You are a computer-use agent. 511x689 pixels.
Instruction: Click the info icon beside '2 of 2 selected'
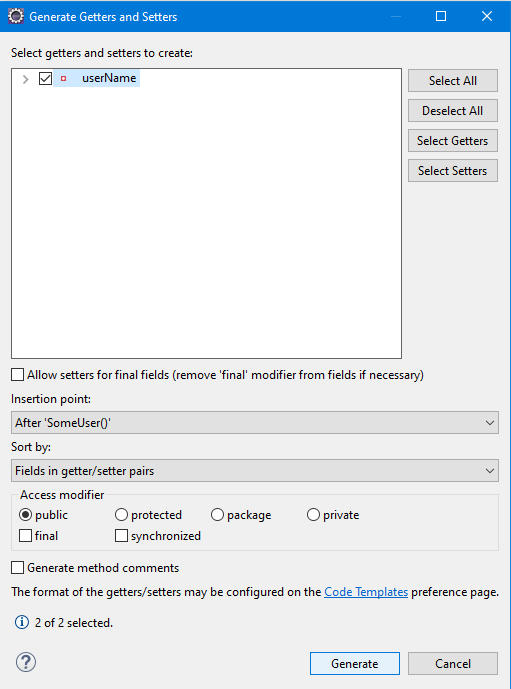pyautogui.click(x=22, y=622)
